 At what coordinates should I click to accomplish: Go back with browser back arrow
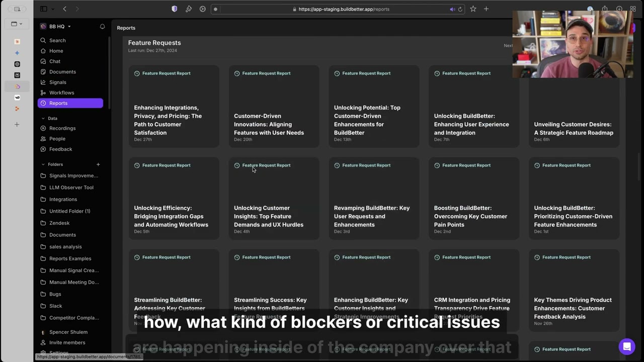(64, 9)
